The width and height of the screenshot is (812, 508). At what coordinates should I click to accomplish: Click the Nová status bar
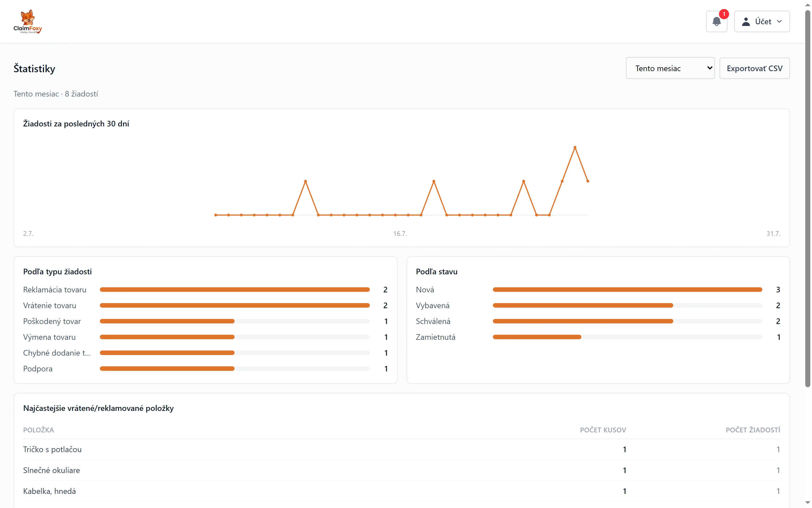pos(627,290)
